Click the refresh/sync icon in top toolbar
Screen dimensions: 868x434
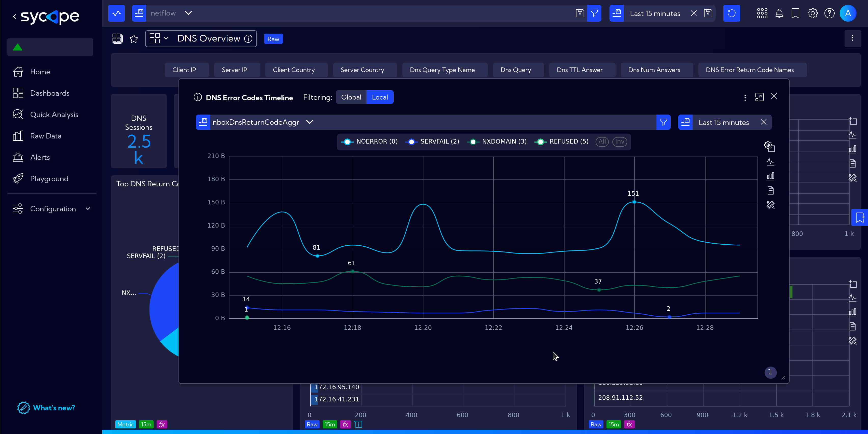732,13
